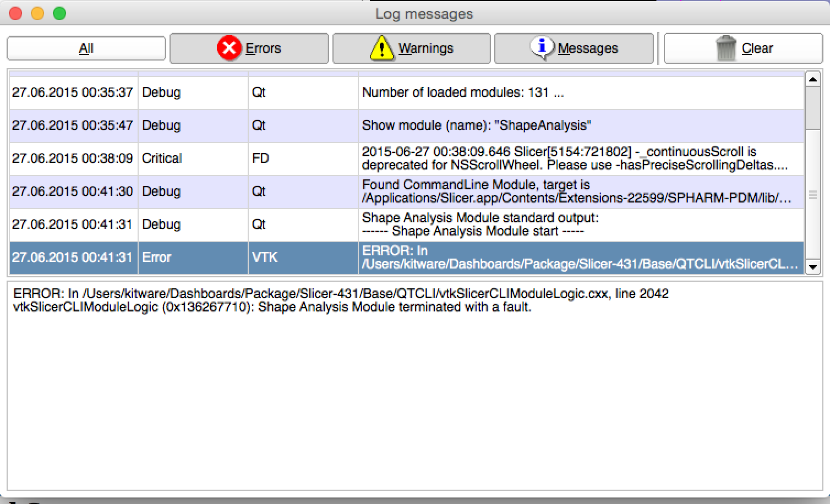Click the blue info Messages bubble icon
Viewport: 830px width, 504px height.
coord(542,48)
